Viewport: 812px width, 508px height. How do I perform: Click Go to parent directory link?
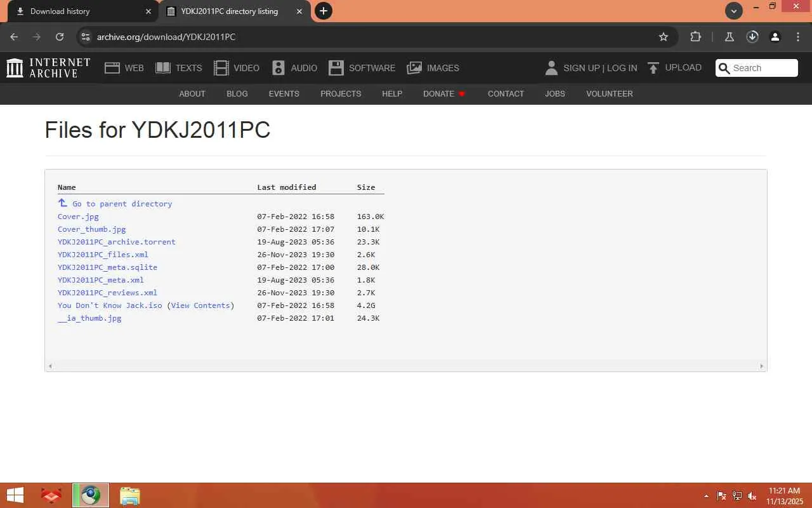(x=122, y=204)
